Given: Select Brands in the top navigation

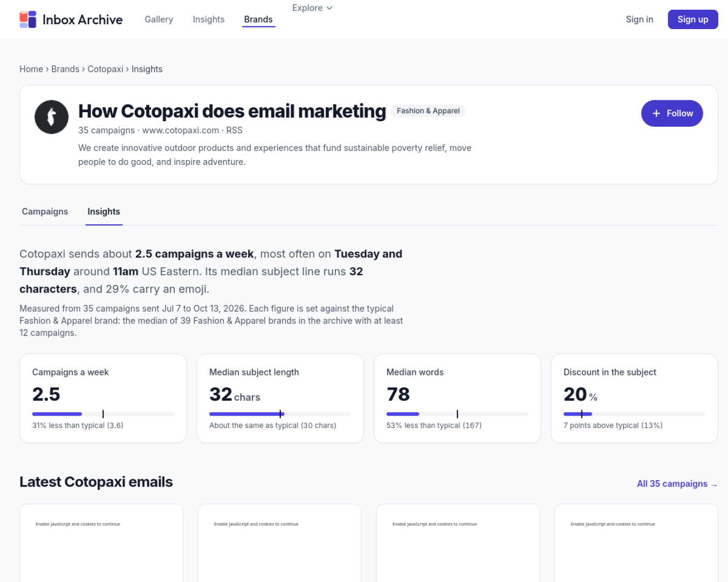Looking at the screenshot, I should (258, 19).
